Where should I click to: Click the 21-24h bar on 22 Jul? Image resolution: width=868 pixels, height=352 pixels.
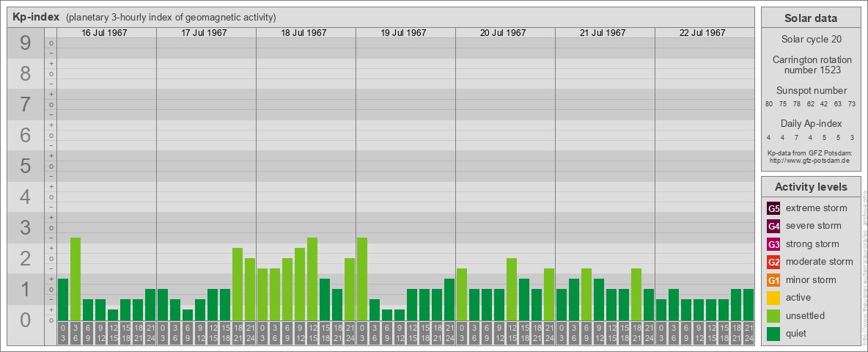(x=749, y=305)
